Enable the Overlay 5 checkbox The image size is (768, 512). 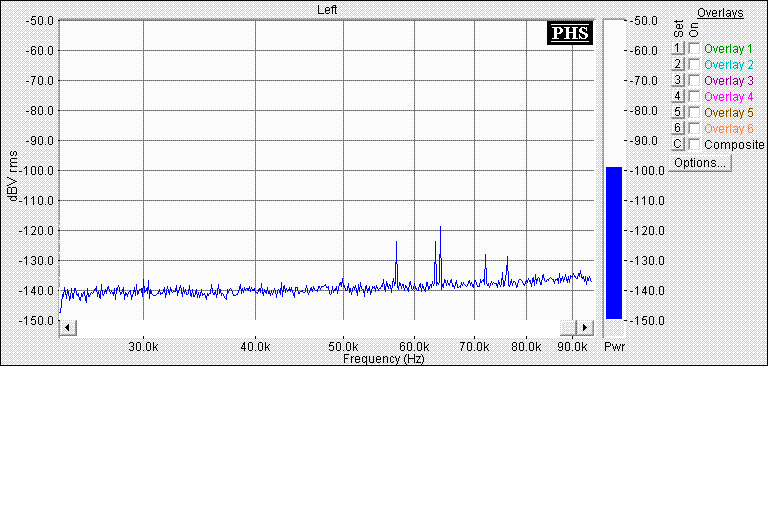click(x=694, y=112)
